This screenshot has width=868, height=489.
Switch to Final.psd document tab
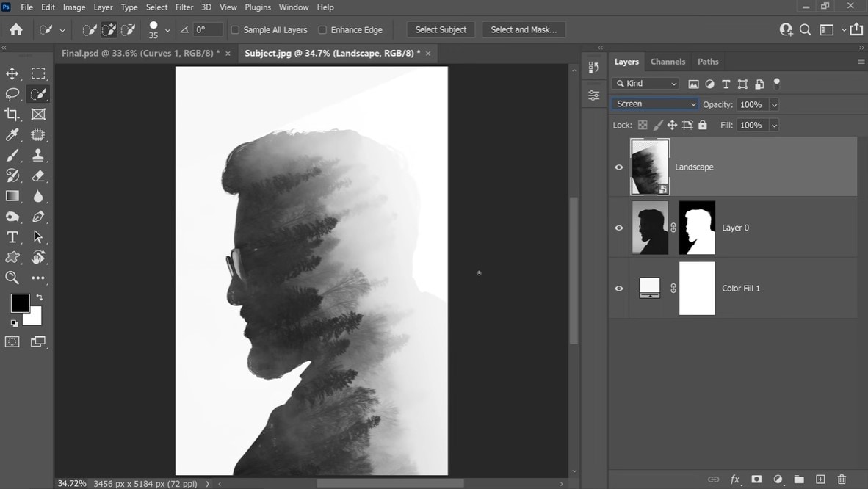click(140, 53)
